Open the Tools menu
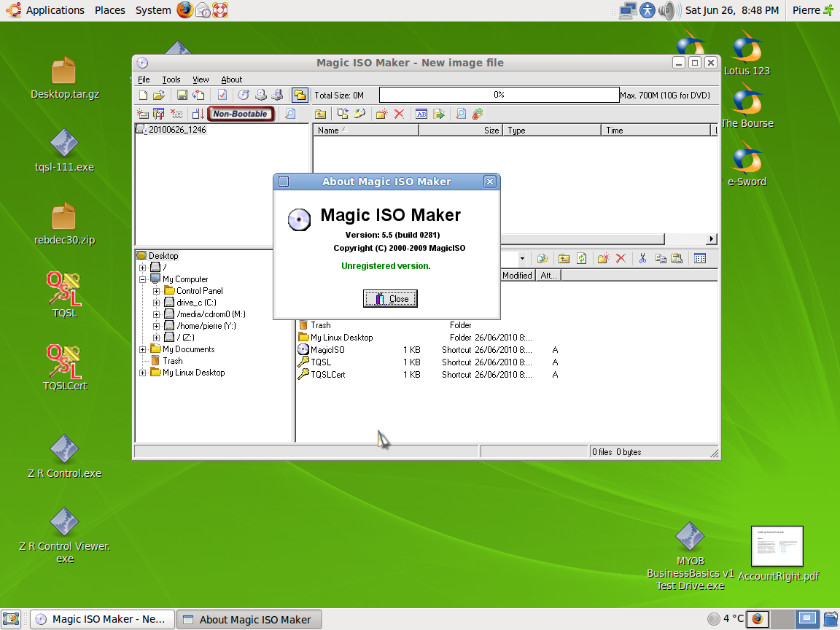 tap(171, 79)
